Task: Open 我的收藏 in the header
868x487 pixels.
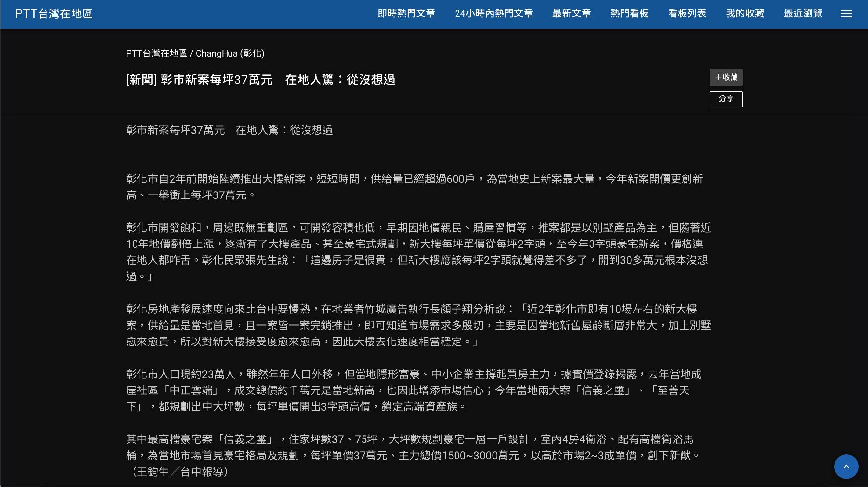Action: click(745, 14)
